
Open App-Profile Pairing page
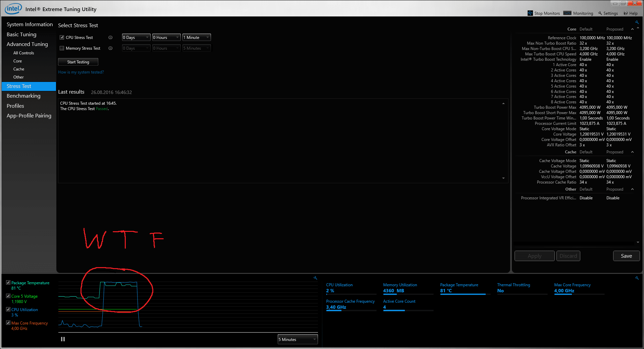(29, 116)
